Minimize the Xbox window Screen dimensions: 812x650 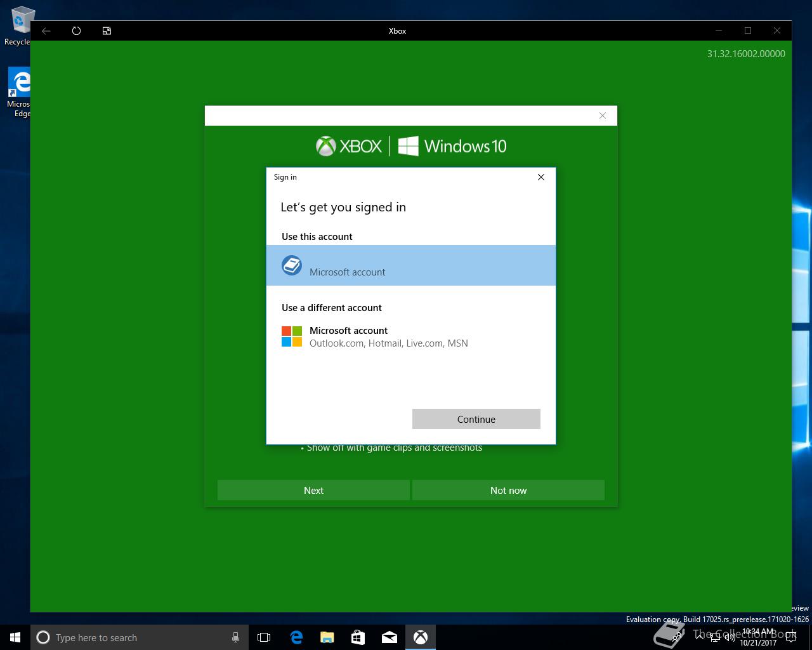tap(719, 30)
